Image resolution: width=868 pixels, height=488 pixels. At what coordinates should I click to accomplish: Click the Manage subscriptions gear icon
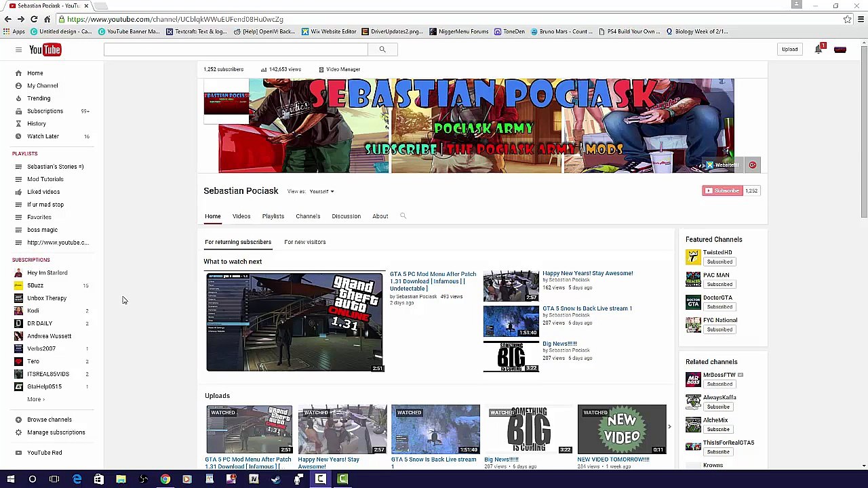(18, 432)
